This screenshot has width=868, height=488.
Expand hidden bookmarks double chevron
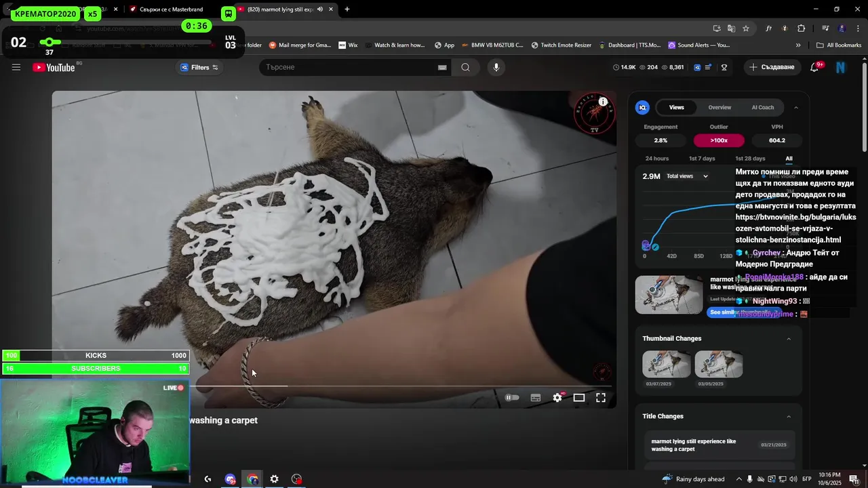pyautogui.click(x=798, y=45)
